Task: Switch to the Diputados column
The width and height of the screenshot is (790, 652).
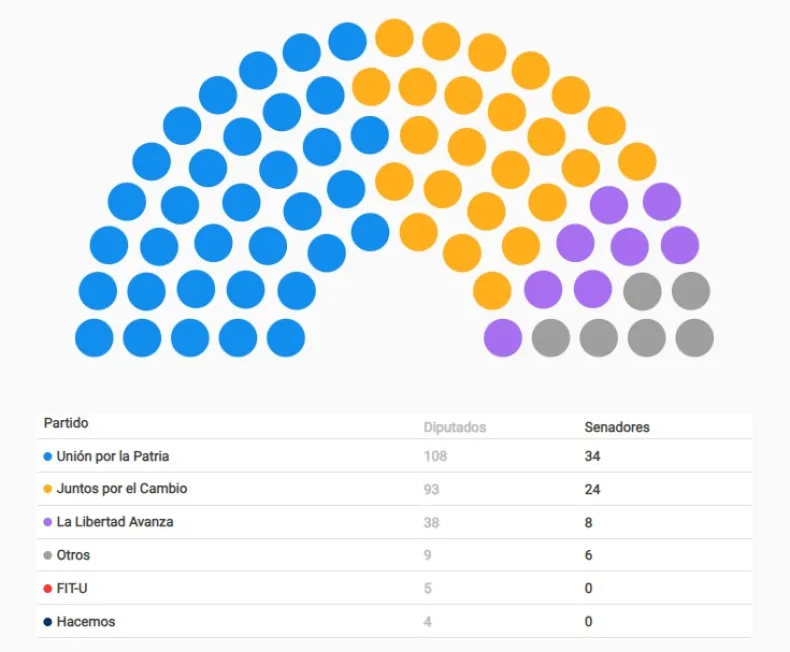Action: pyautogui.click(x=454, y=427)
